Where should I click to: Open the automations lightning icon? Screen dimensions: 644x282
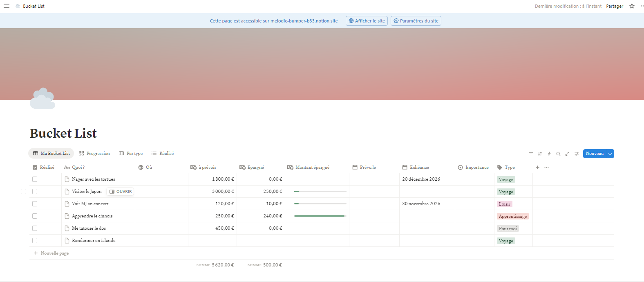click(549, 154)
